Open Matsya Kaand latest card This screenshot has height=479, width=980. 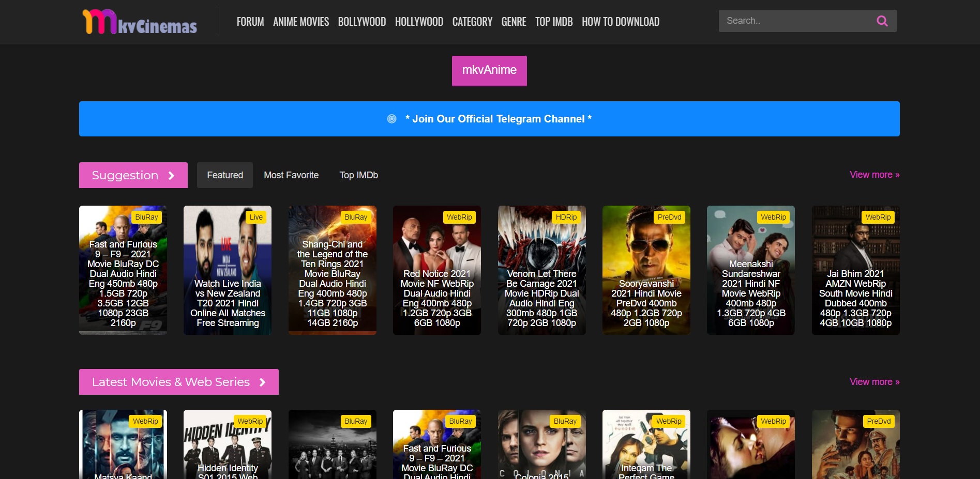[123, 444]
